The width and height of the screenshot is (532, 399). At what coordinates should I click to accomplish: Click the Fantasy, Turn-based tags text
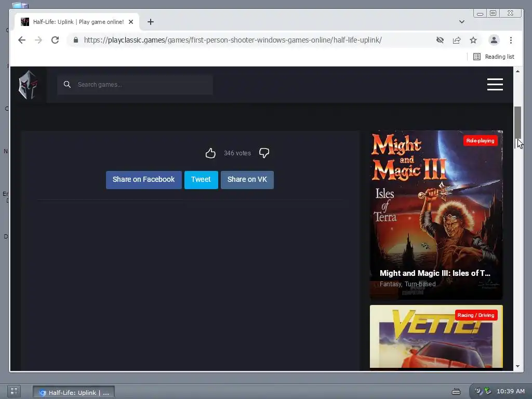[407, 284]
